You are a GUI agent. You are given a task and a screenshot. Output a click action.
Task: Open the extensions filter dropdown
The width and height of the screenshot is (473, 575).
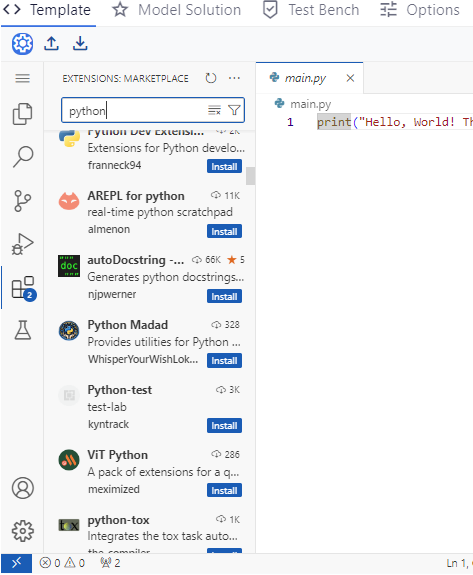tap(234, 110)
